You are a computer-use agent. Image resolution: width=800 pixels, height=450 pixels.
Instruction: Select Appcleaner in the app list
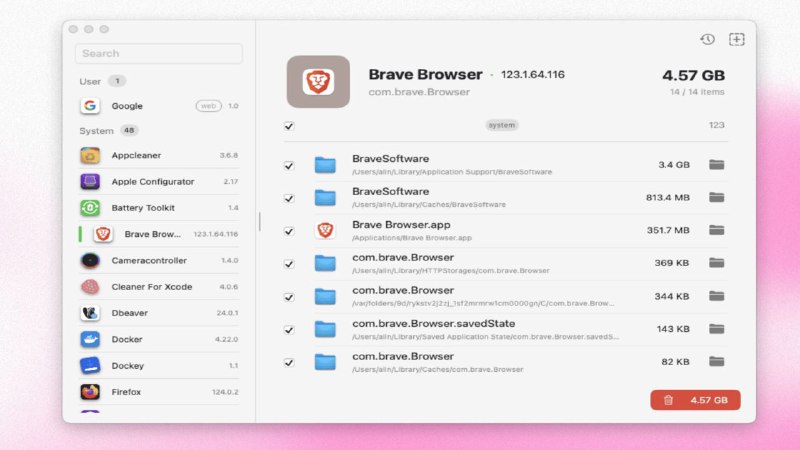(159, 155)
